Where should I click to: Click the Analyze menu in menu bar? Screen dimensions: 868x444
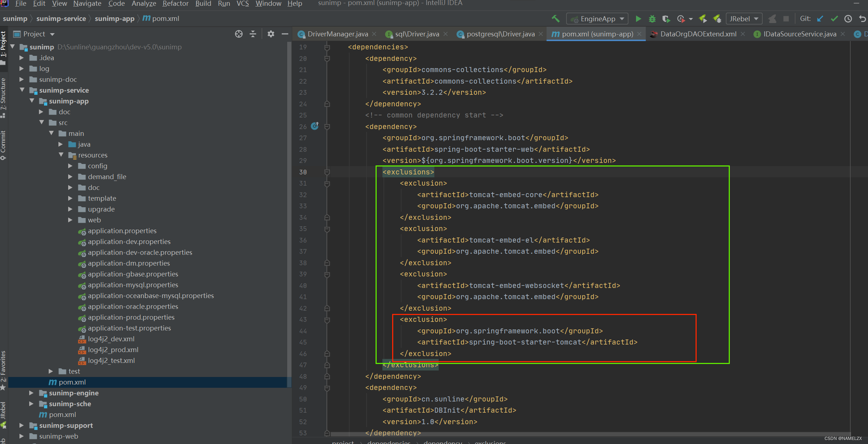click(143, 5)
